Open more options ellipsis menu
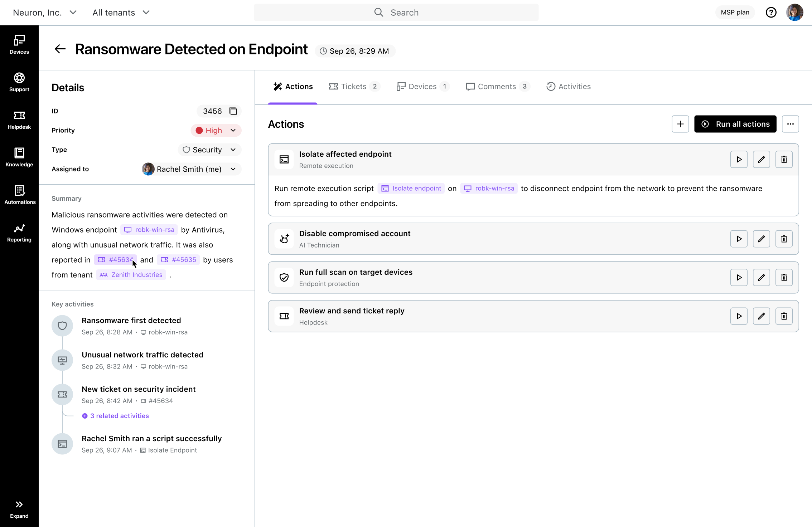 [x=790, y=124]
